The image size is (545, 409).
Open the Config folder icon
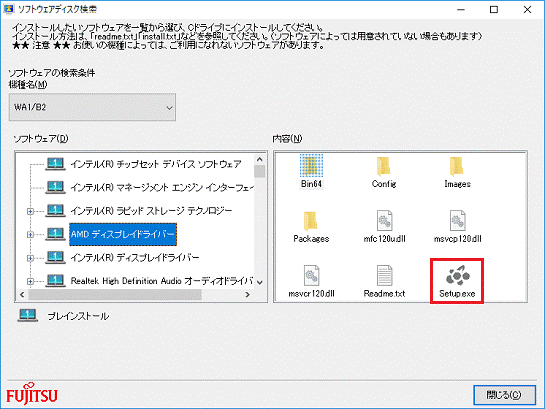pos(384,166)
